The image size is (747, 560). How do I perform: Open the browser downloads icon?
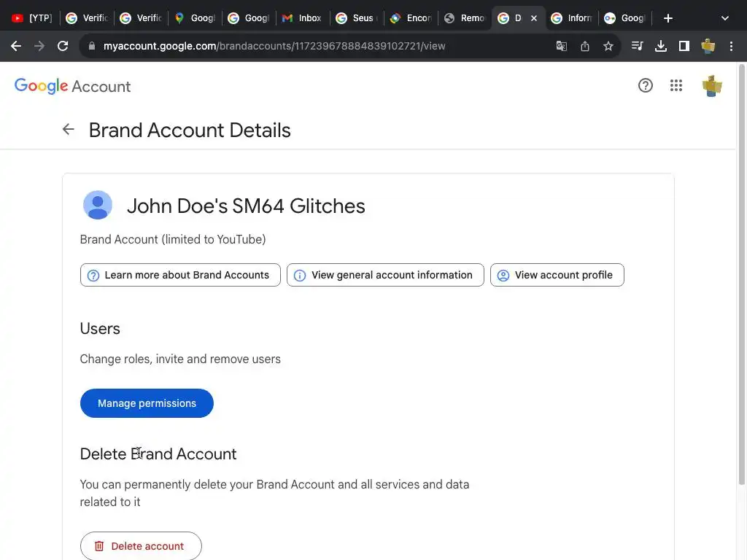(661, 46)
